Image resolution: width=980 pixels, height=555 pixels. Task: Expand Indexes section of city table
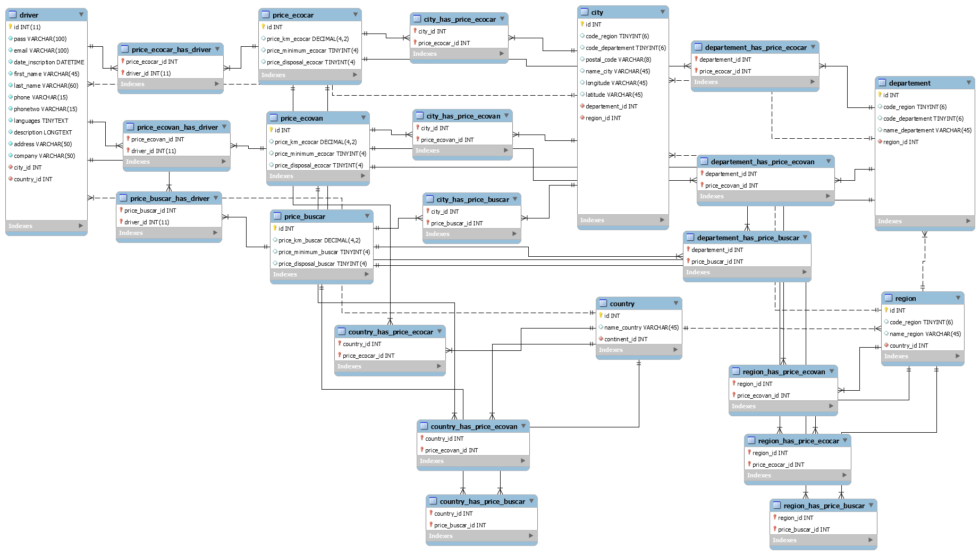tap(662, 220)
